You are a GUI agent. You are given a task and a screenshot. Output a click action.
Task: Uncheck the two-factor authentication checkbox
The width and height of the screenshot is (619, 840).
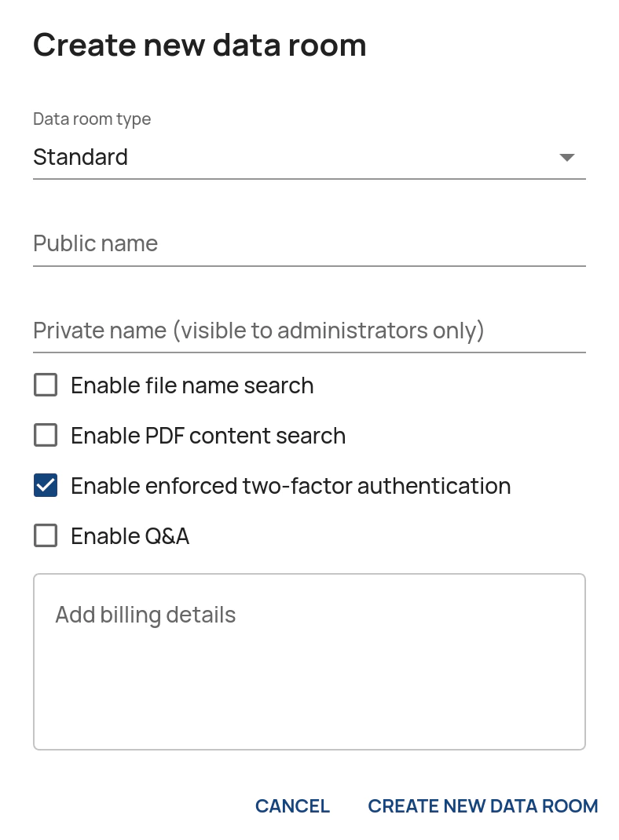pyautogui.click(x=46, y=485)
